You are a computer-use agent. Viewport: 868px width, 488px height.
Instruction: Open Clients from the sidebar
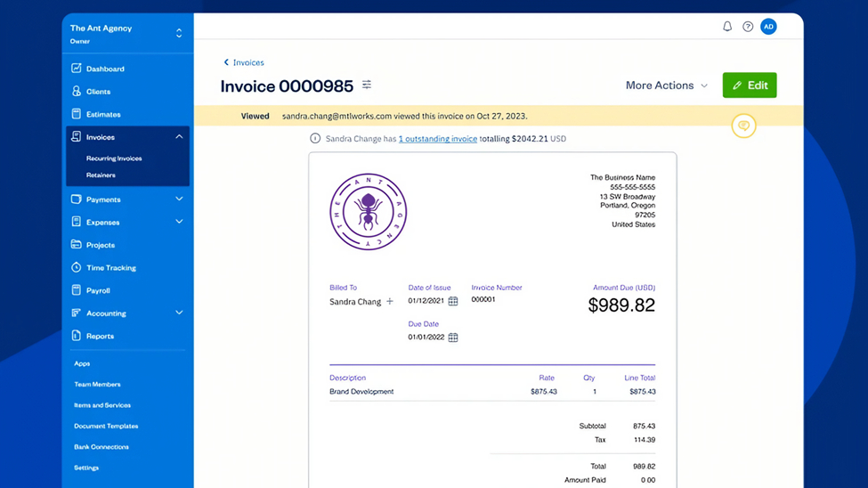click(x=98, y=92)
